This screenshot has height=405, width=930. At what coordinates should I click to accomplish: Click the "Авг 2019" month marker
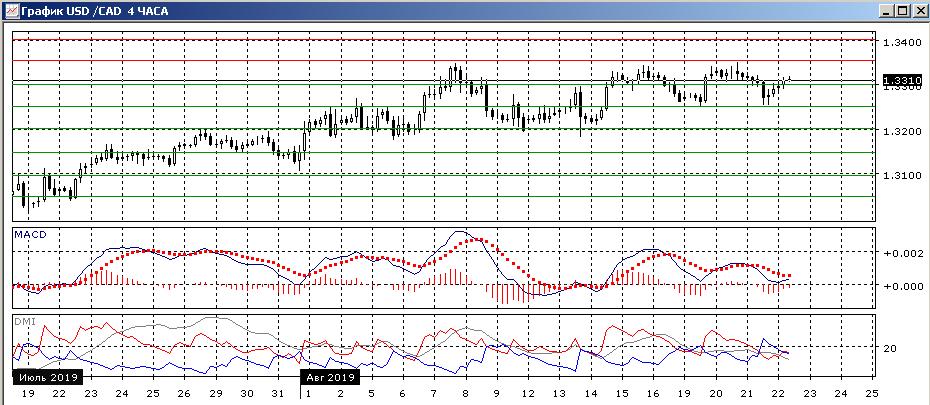pos(330,377)
